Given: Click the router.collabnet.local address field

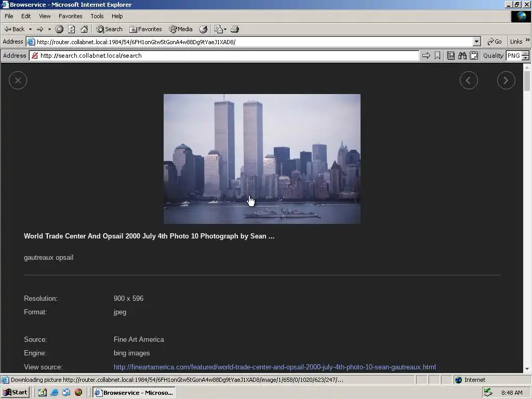Looking at the screenshot, I should 250,42.
